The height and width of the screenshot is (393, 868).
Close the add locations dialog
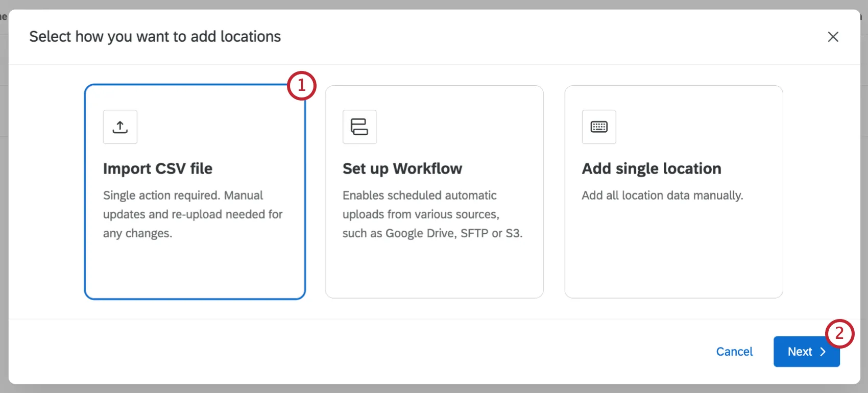click(x=833, y=37)
